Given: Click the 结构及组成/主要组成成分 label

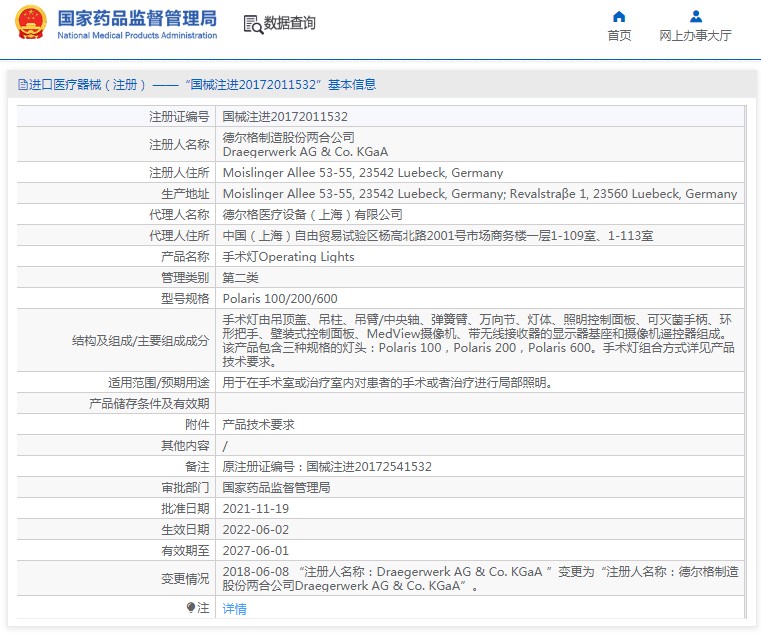Looking at the screenshot, I should click(141, 341).
